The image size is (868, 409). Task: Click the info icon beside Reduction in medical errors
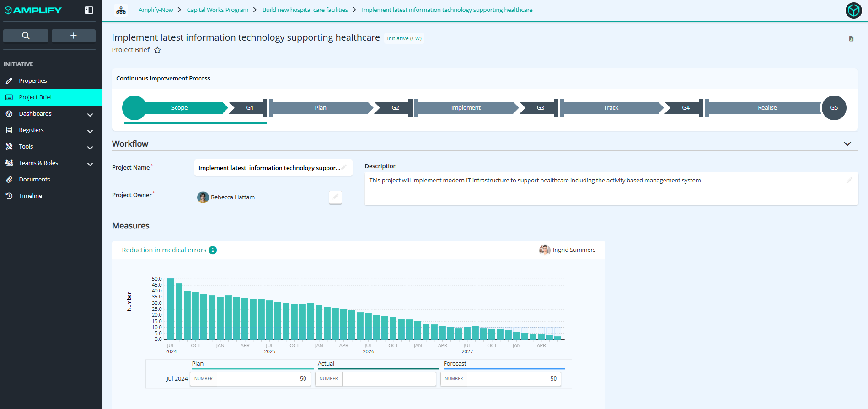click(x=213, y=250)
